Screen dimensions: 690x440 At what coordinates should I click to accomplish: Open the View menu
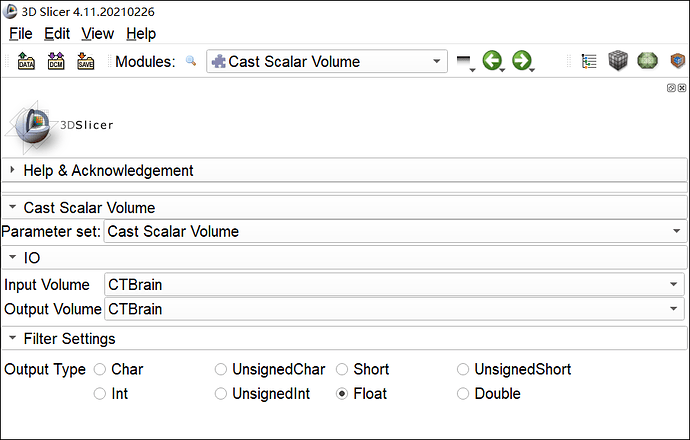point(97,33)
